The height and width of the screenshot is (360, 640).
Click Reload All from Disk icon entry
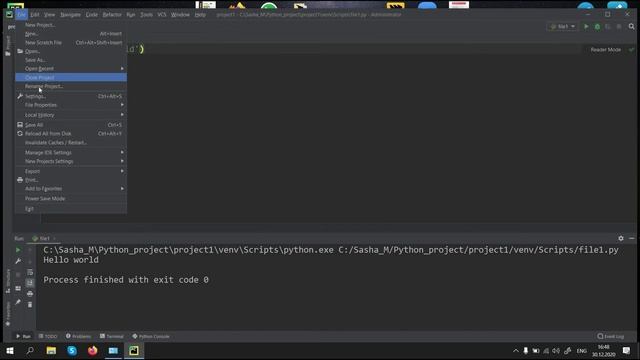point(71,133)
